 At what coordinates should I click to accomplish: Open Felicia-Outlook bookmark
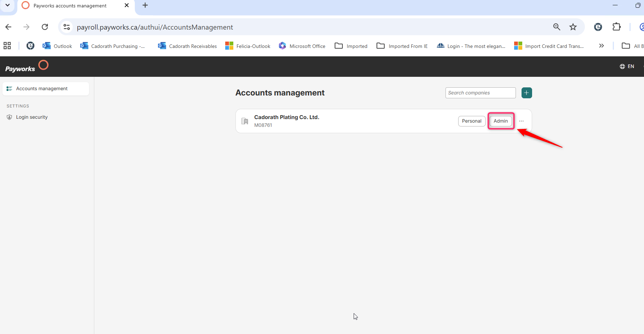point(248,46)
